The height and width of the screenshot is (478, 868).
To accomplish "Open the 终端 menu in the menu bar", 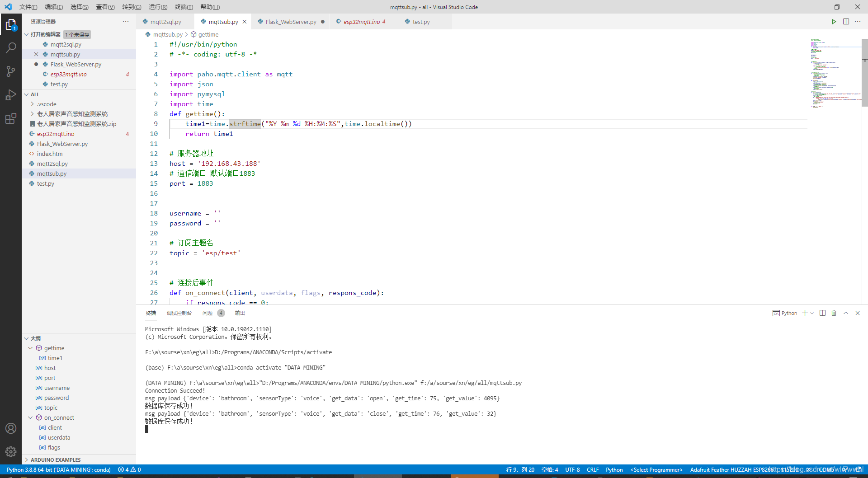I will [x=183, y=7].
